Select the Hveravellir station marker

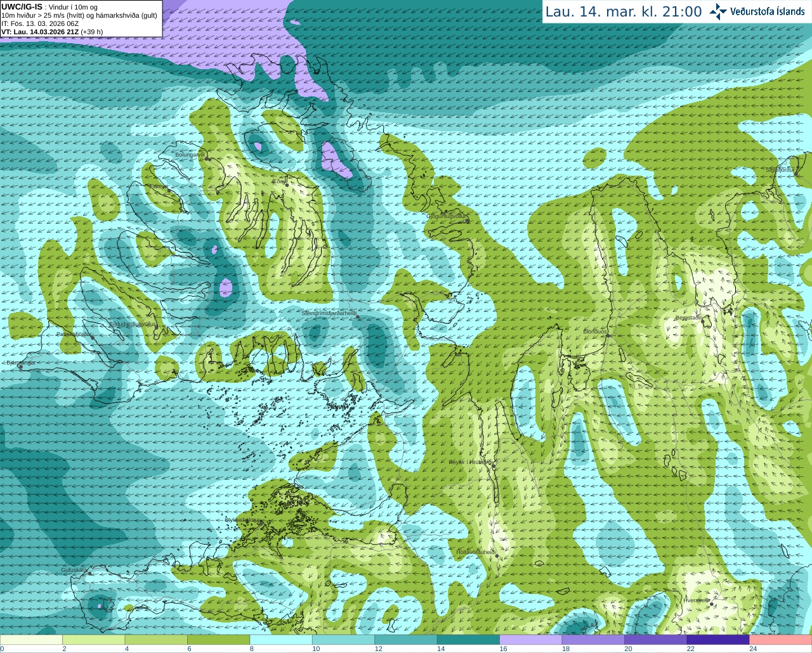(712, 604)
